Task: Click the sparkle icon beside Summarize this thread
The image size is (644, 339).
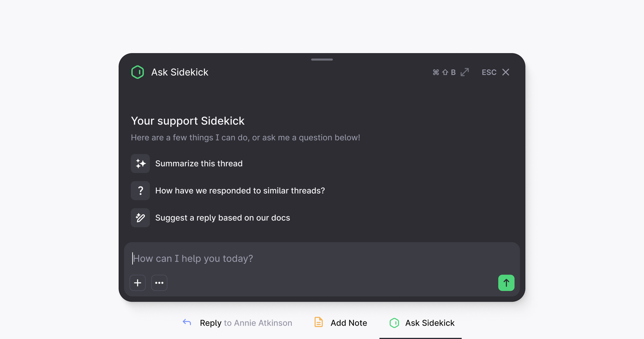Action: pos(140,164)
